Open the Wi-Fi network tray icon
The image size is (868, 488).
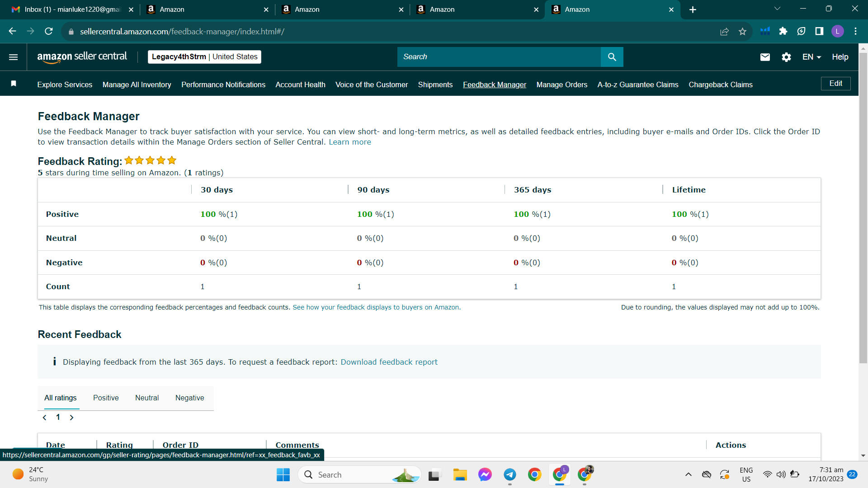[767, 474]
